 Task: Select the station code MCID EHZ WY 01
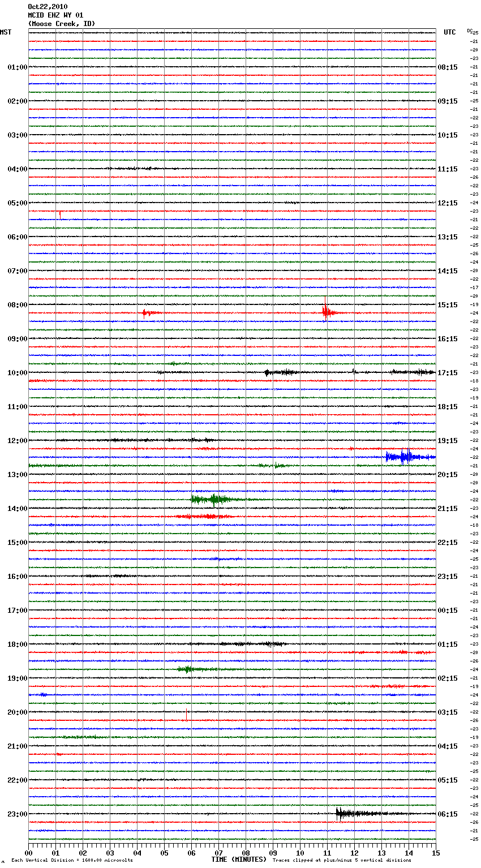pyautogui.click(x=55, y=15)
